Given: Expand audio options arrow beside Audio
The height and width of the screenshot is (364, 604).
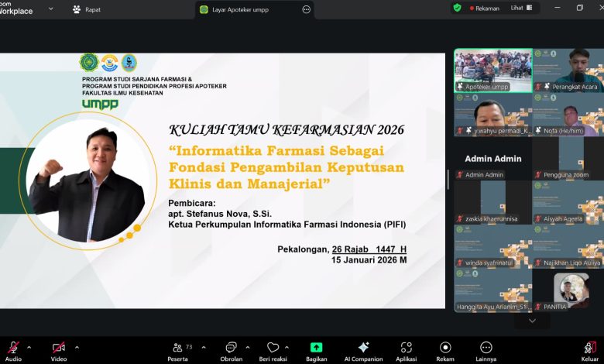Looking at the screenshot, I should pyautogui.click(x=29, y=347).
